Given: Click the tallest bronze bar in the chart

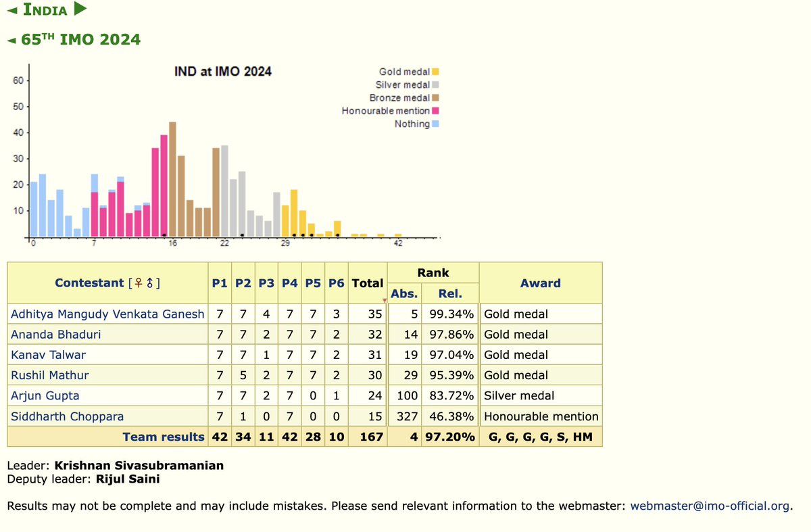Looking at the screenshot, I should tap(172, 179).
